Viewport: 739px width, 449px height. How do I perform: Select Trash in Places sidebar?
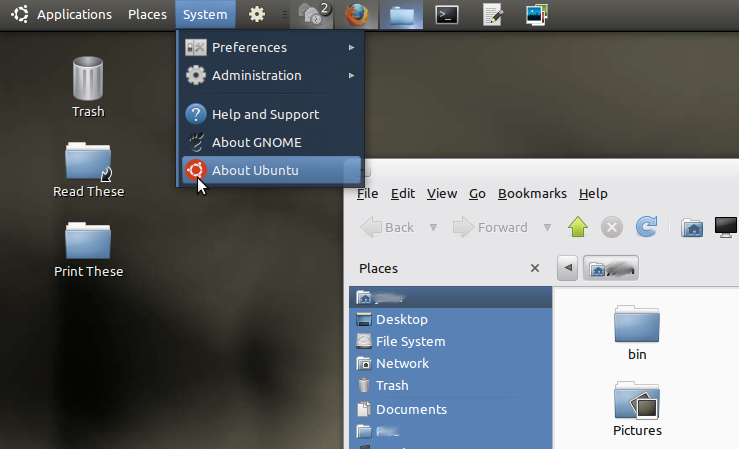(x=451, y=386)
